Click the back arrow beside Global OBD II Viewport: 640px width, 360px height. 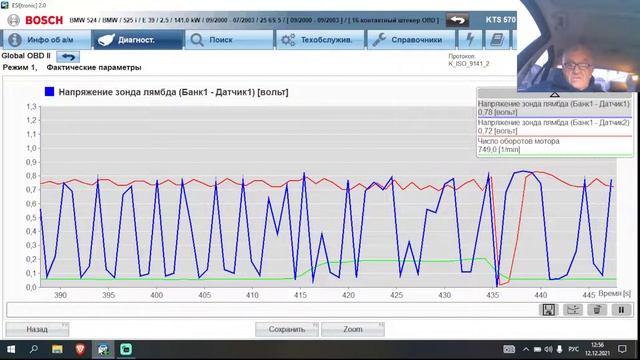click(68, 56)
